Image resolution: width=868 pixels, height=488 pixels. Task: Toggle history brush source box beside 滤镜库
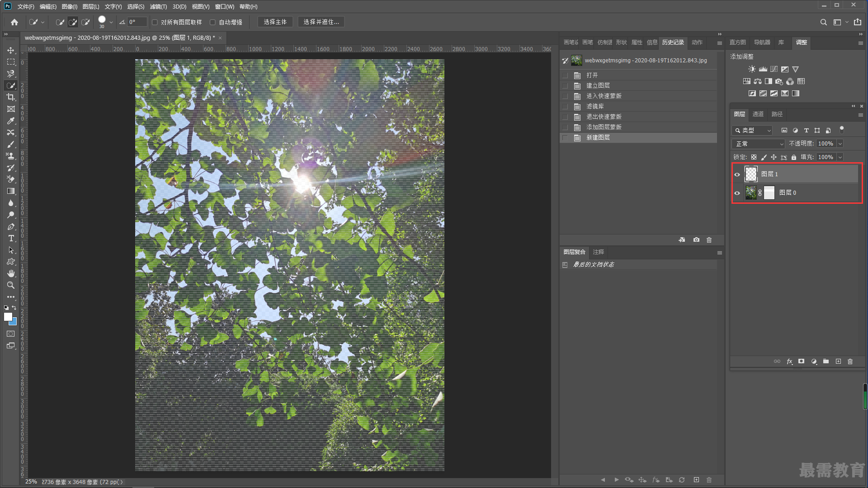(565, 107)
